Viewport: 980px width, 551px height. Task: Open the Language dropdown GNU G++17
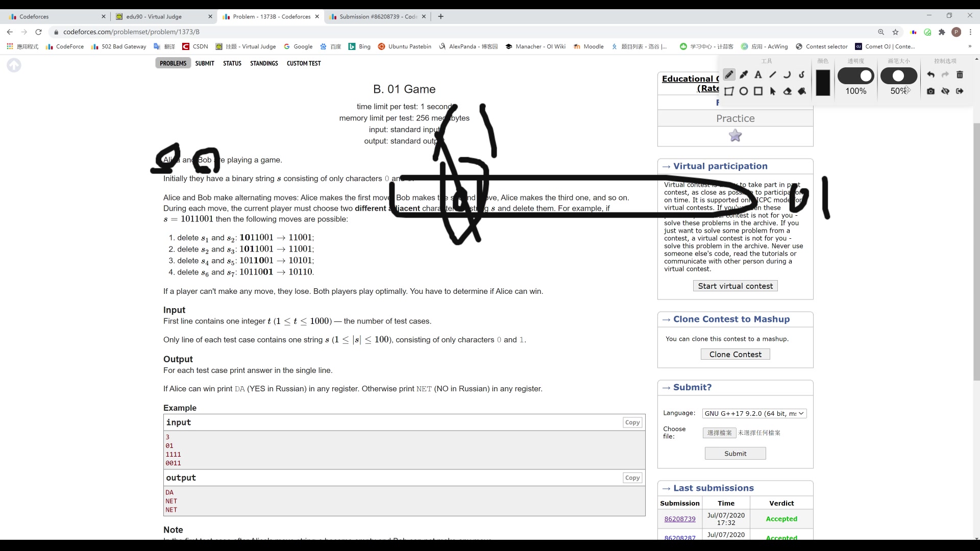click(x=754, y=414)
